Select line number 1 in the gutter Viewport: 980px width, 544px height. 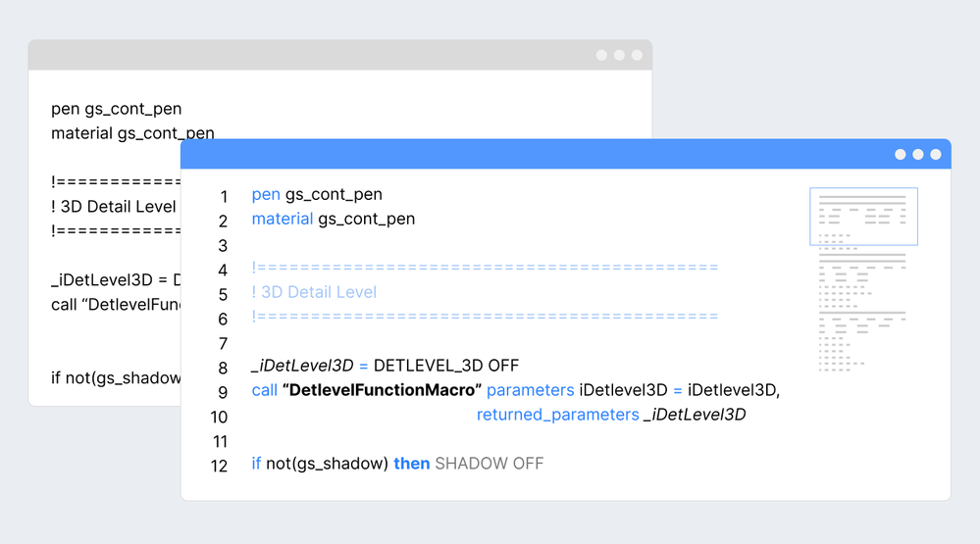point(224,197)
